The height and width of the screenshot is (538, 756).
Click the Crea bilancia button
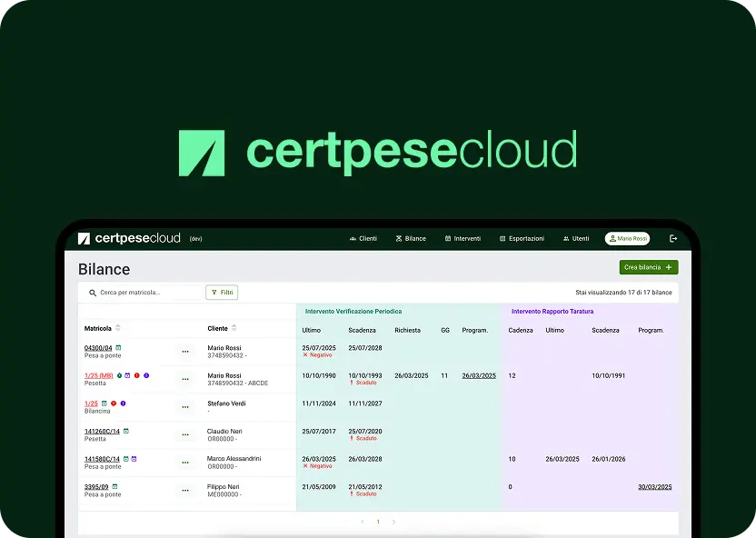pyautogui.click(x=647, y=267)
